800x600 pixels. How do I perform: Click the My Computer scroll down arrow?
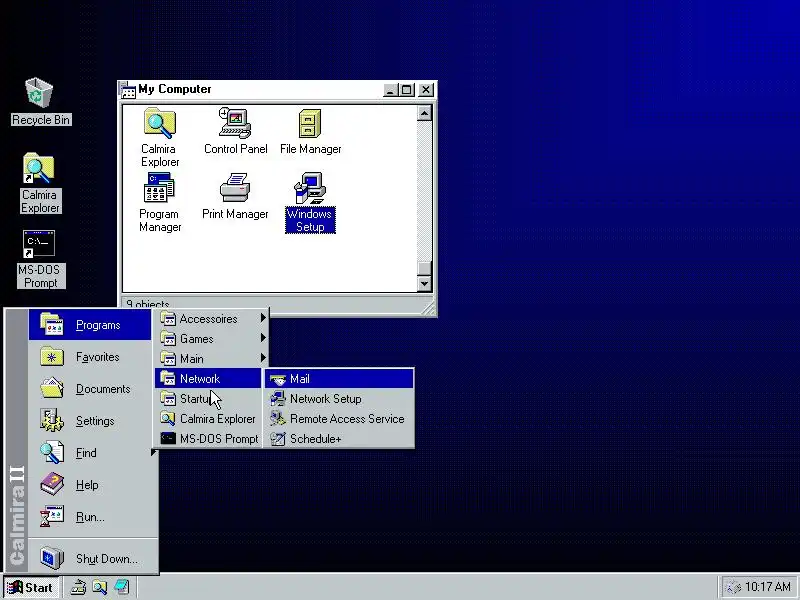(x=424, y=284)
